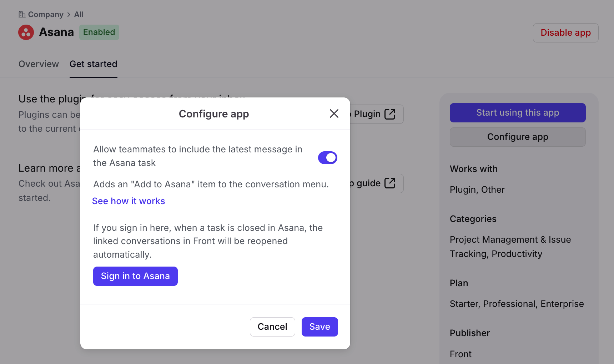Click Start using this app button
This screenshot has height=364, width=614.
[x=517, y=113]
